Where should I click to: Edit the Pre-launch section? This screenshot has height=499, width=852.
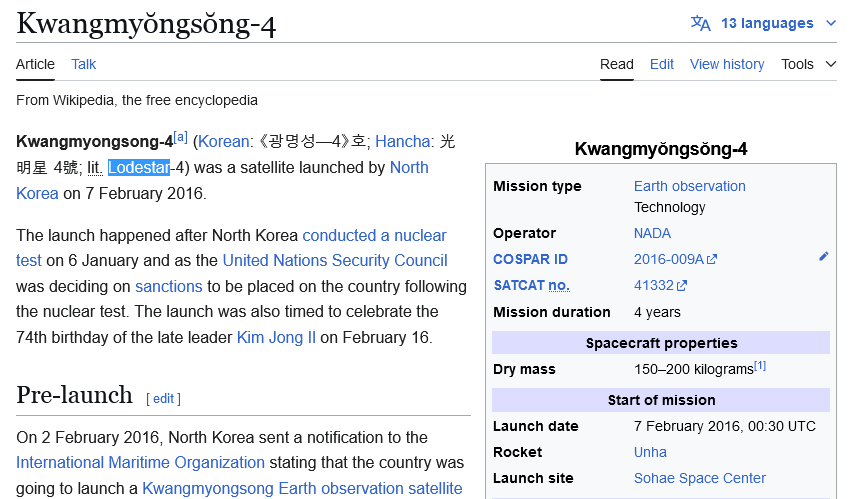click(x=163, y=398)
